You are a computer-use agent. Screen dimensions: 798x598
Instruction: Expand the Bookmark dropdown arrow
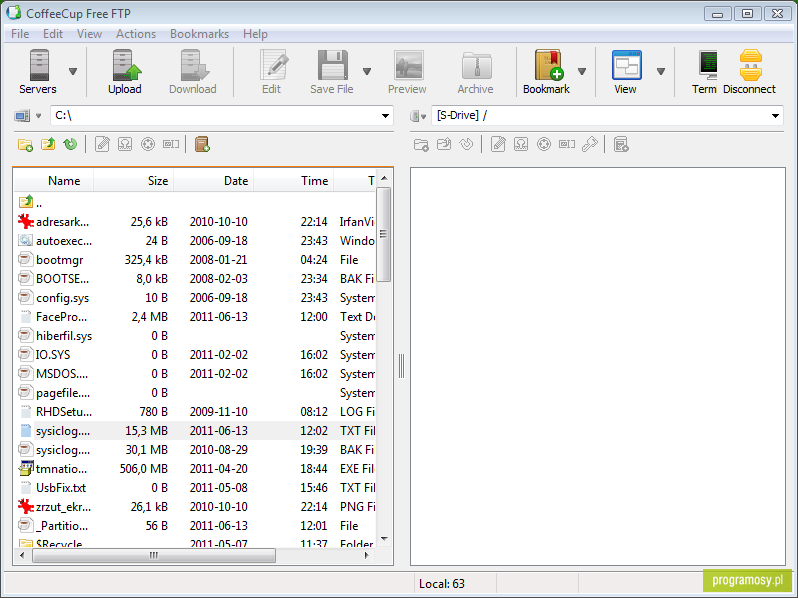[x=582, y=71]
